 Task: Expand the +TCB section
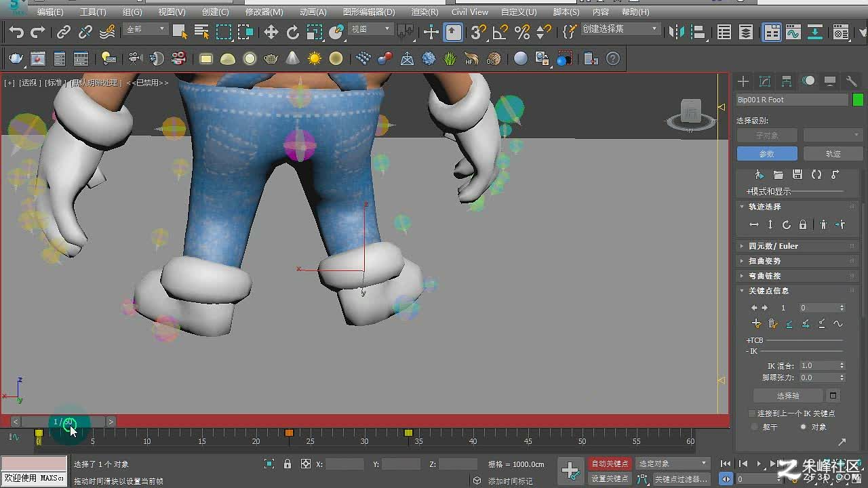[x=755, y=340]
